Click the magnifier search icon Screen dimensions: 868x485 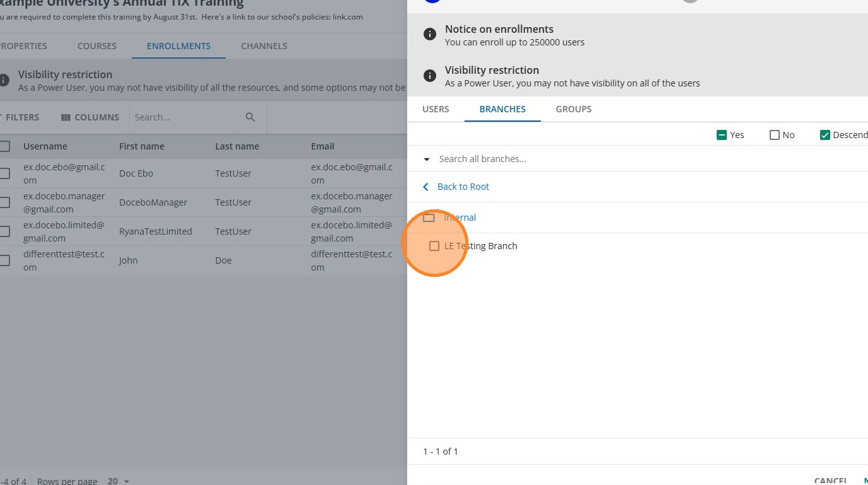coord(250,117)
